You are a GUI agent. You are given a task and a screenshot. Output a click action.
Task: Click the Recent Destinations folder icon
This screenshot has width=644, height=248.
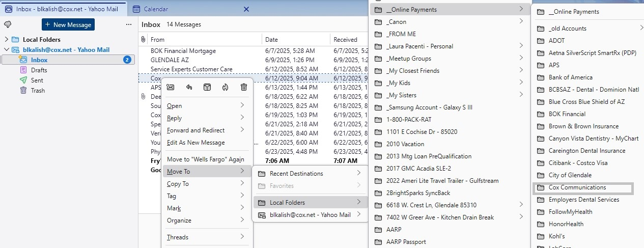click(262, 174)
